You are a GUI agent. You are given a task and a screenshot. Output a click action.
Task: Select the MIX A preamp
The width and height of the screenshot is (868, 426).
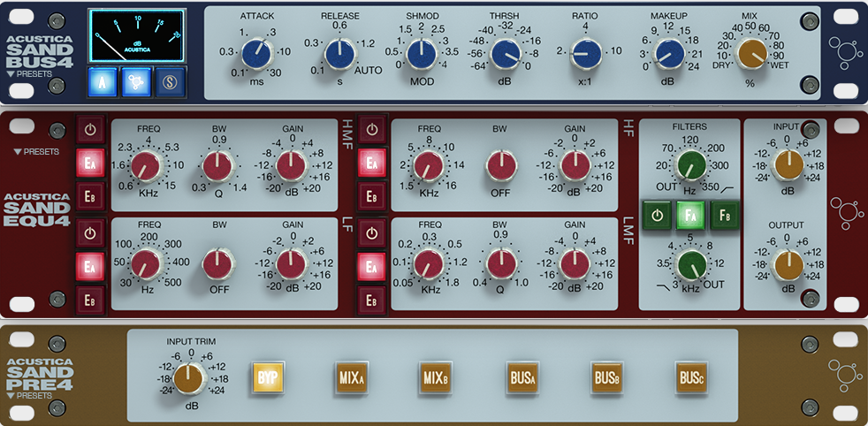pos(352,378)
